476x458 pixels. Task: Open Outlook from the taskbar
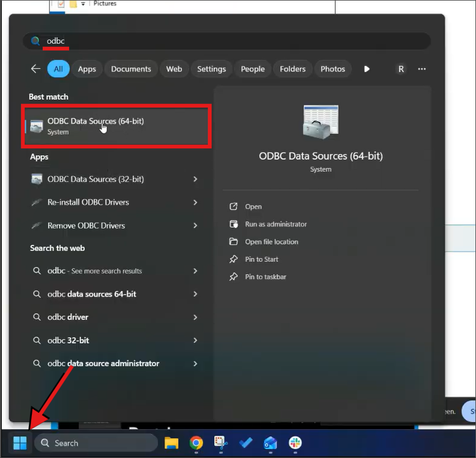270,443
